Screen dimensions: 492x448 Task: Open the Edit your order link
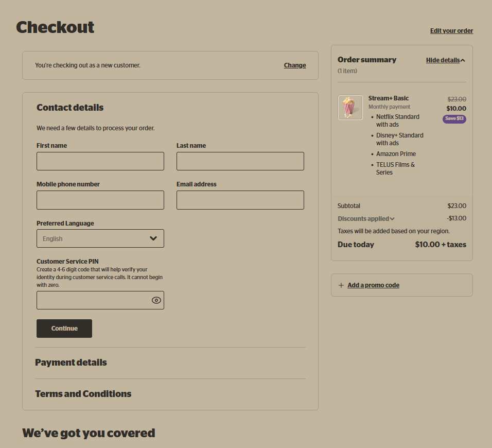(x=451, y=31)
